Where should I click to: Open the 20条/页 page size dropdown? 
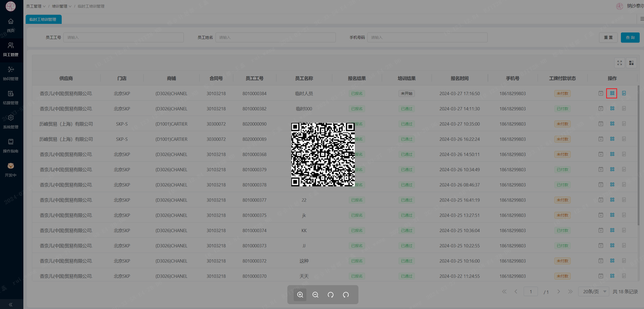pyautogui.click(x=594, y=291)
